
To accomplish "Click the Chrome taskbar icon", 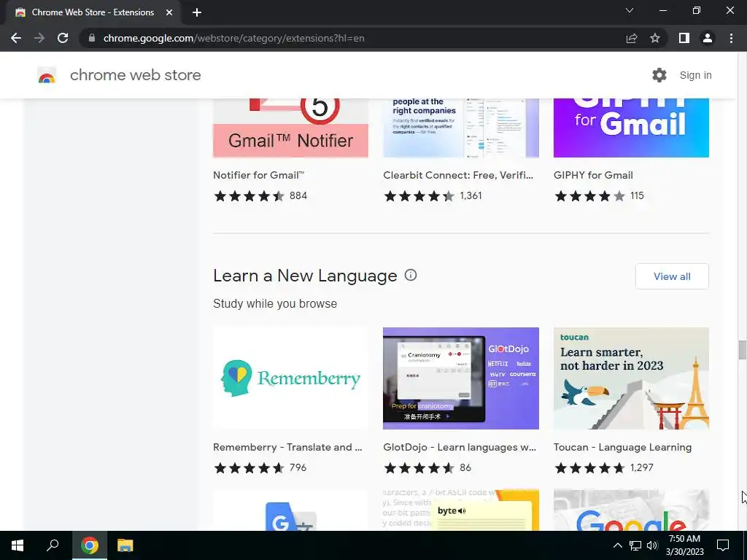I will [90, 545].
